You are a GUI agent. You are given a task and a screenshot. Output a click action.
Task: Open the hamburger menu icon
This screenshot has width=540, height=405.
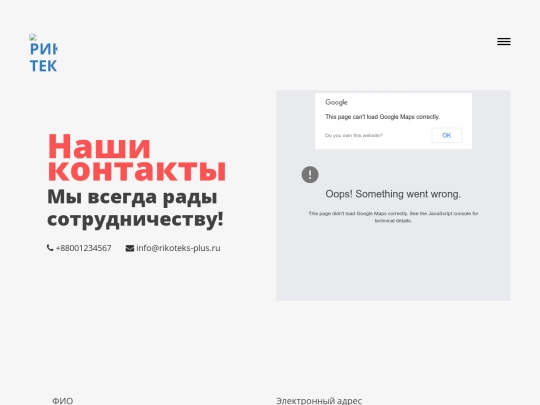click(503, 42)
